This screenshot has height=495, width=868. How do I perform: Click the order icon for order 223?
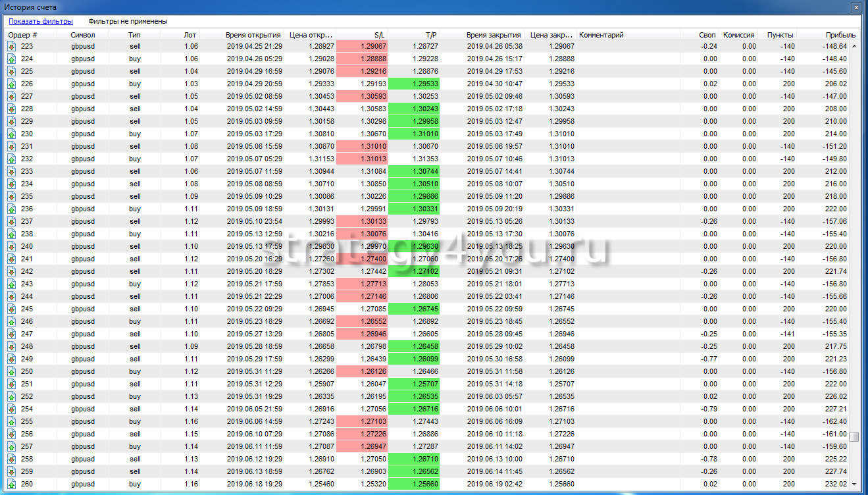[x=12, y=46]
